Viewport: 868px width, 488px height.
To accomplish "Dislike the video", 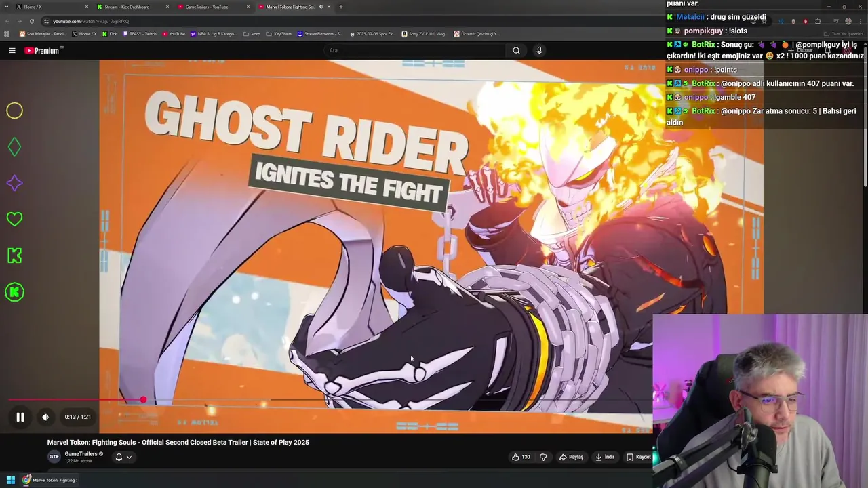I will 542,457.
